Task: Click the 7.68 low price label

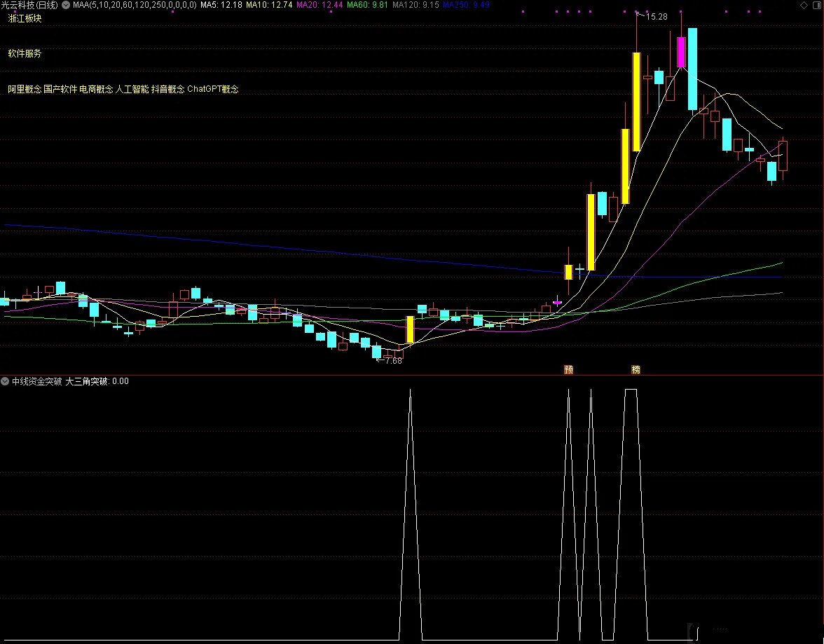Action: point(394,361)
